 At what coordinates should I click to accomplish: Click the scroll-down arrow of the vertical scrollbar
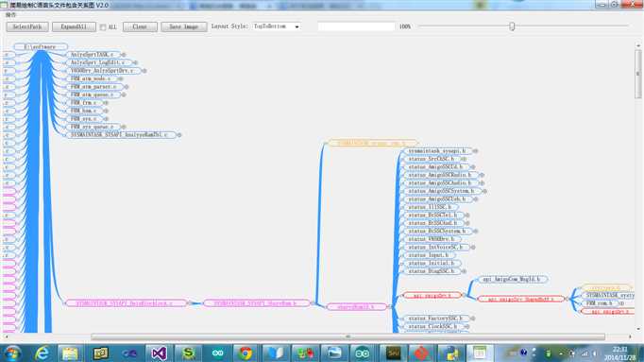point(637,329)
